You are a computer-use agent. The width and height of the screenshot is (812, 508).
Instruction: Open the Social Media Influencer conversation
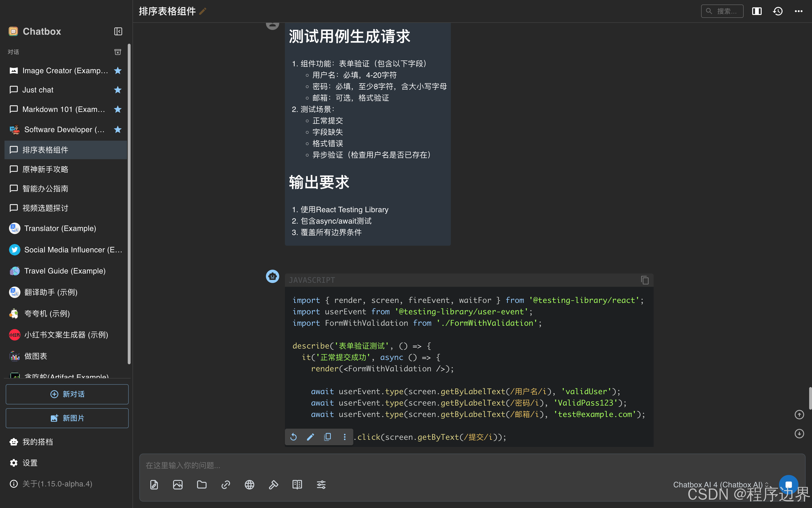(66, 250)
